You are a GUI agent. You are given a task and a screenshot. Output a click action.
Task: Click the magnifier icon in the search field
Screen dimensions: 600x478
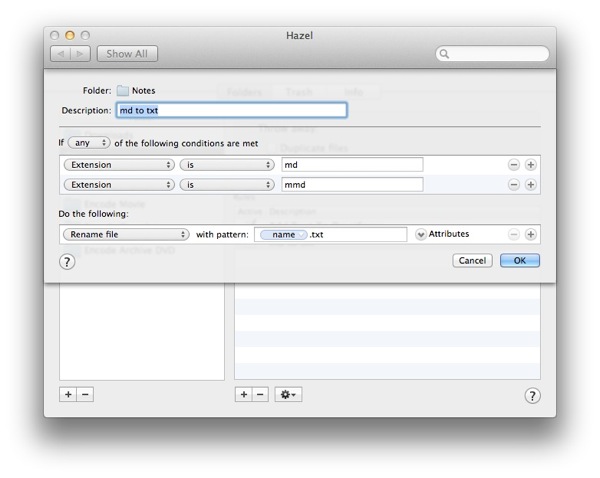pyautogui.click(x=444, y=54)
